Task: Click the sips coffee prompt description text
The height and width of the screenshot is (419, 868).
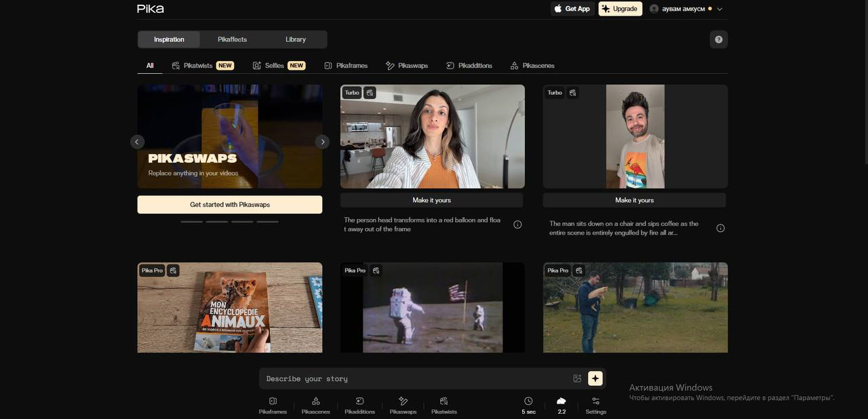Action: (x=624, y=228)
